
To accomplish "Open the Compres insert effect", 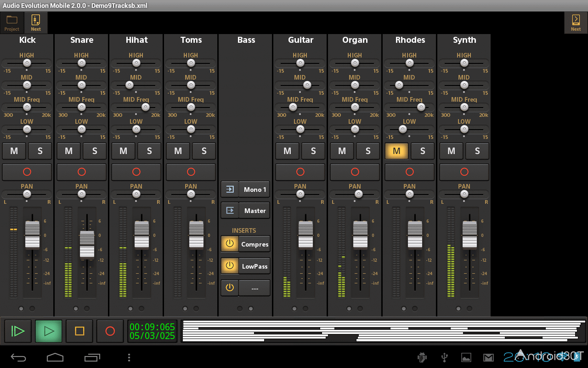I will pos(254,244).
